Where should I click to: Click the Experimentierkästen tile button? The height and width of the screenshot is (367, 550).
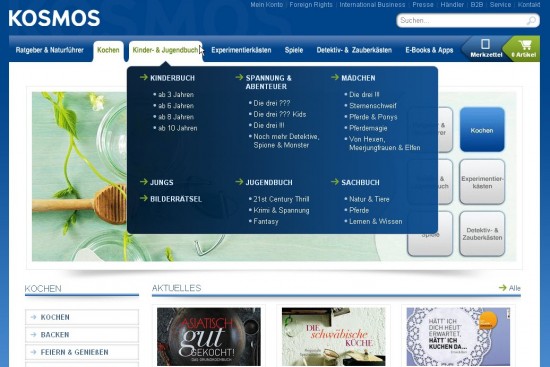coord(482,182)
